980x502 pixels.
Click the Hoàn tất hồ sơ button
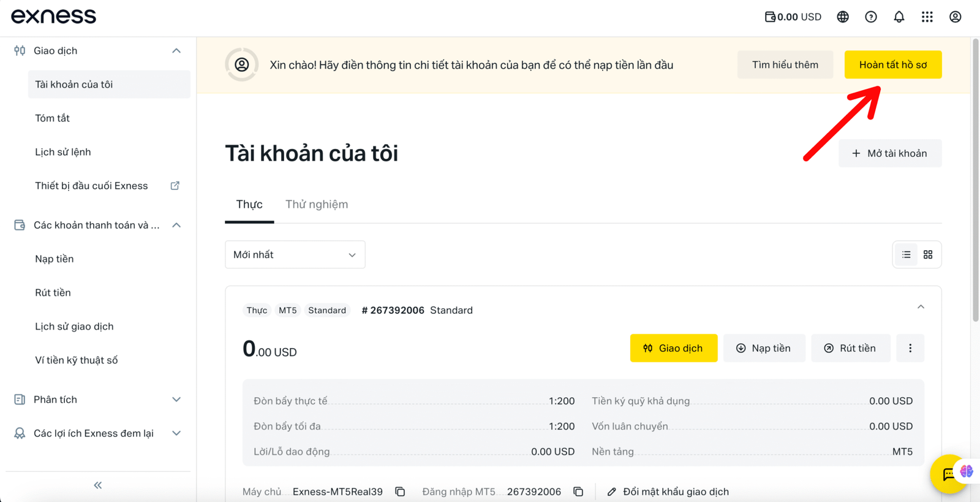(x=892, y=64)
